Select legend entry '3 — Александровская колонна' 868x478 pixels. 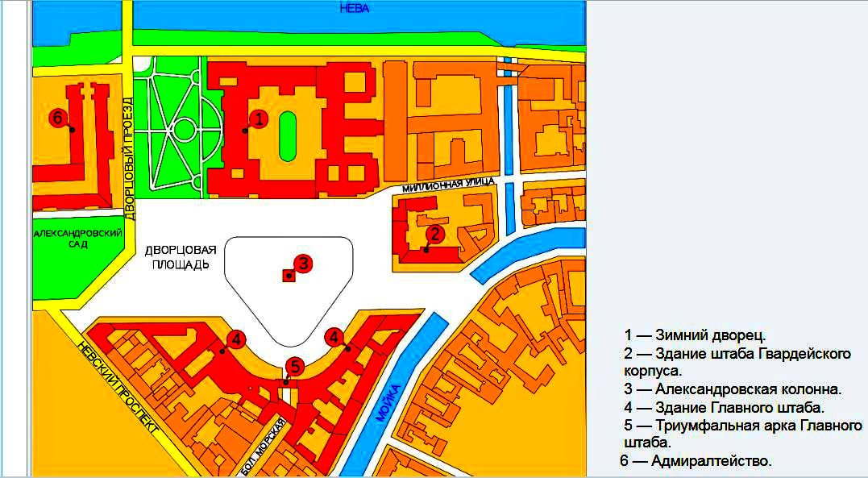click(x=733, y=389)
